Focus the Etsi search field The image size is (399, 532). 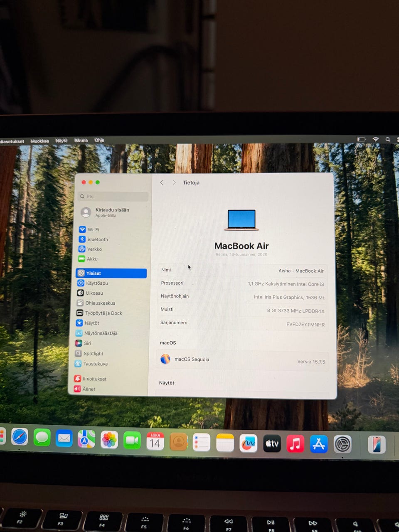point(113,196)
